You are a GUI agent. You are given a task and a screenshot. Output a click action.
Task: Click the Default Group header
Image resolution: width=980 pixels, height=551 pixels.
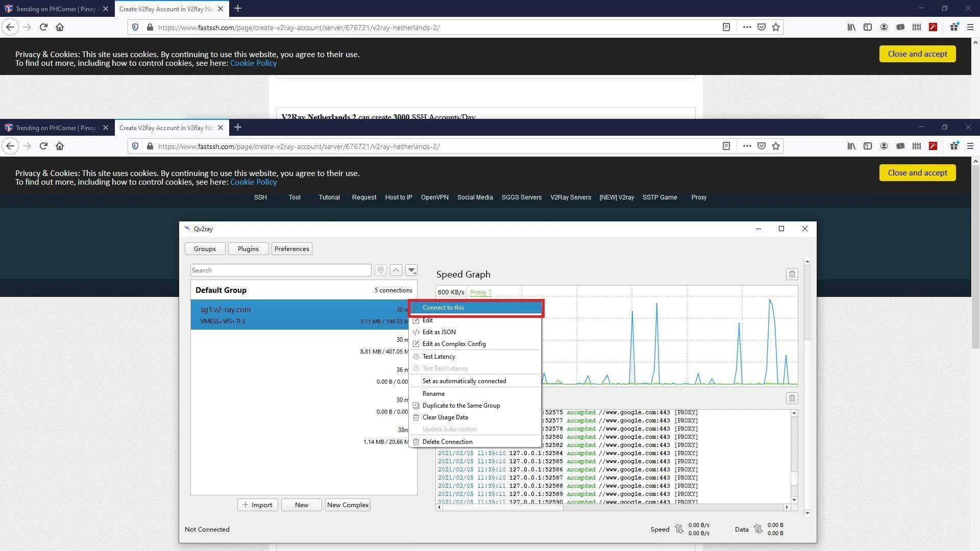[304, 290]
